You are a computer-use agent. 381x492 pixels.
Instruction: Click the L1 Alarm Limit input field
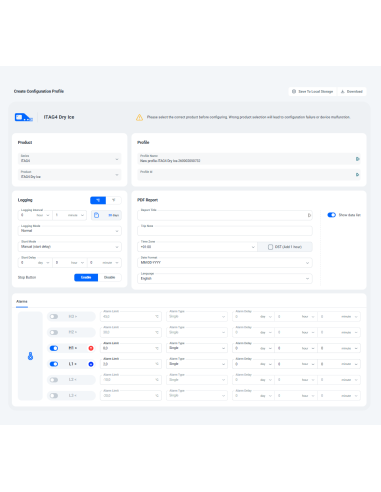(x=131, y=364)
